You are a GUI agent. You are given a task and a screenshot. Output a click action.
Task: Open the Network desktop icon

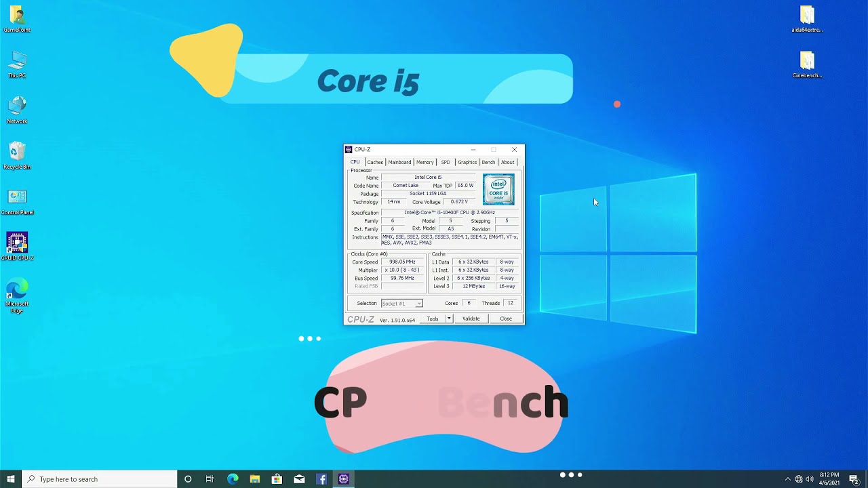tap(17, 110)
